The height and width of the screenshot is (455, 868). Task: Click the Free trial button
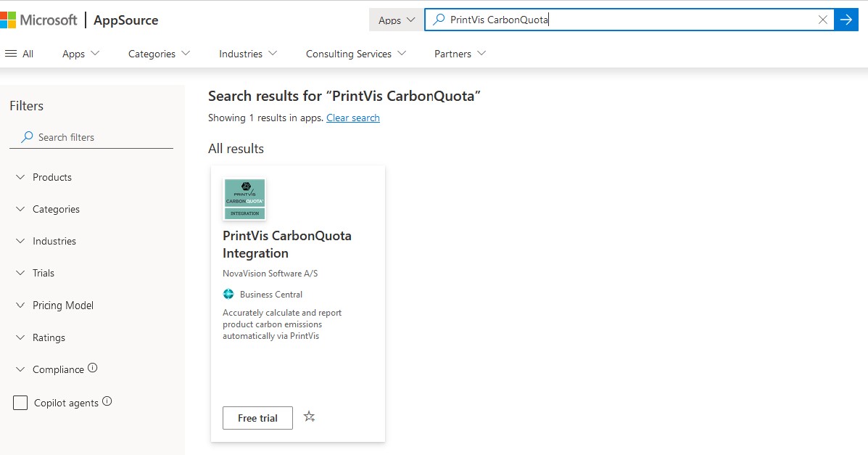point(257,418)
